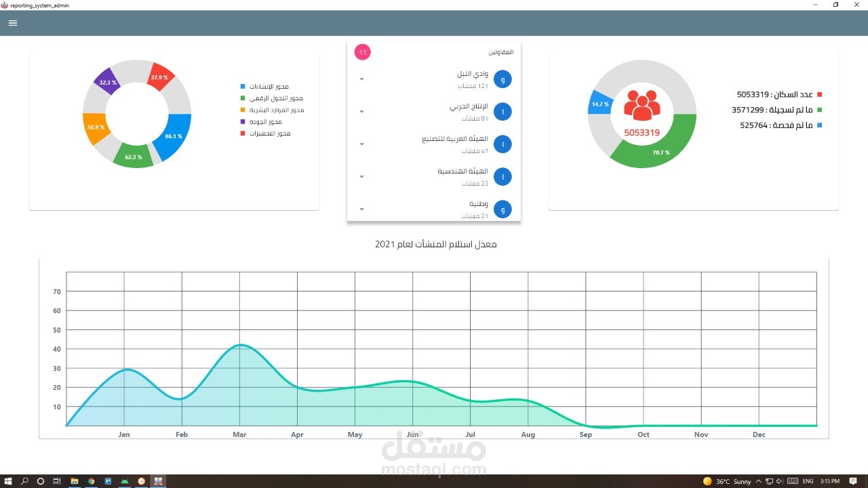Viewport: 868px width, 488px height.
Task: Open the notification center icon
Action: (853, 481)
